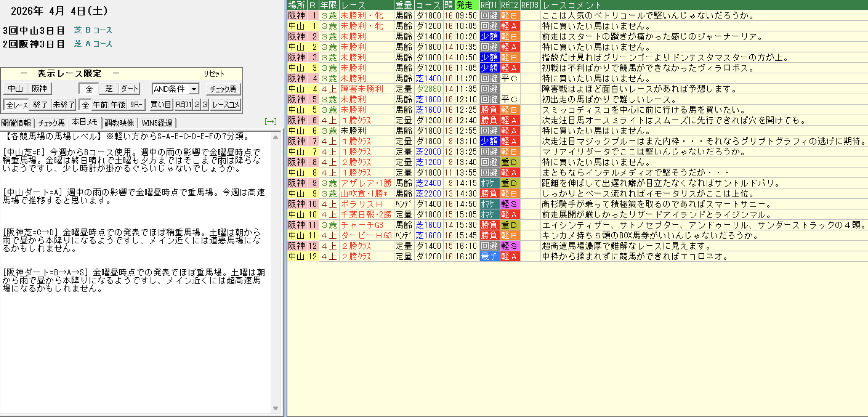The height and width of the screenshot is (417, 868).
Task: Click the 平C badge on 阪神 4R
Action: (509, 79)
